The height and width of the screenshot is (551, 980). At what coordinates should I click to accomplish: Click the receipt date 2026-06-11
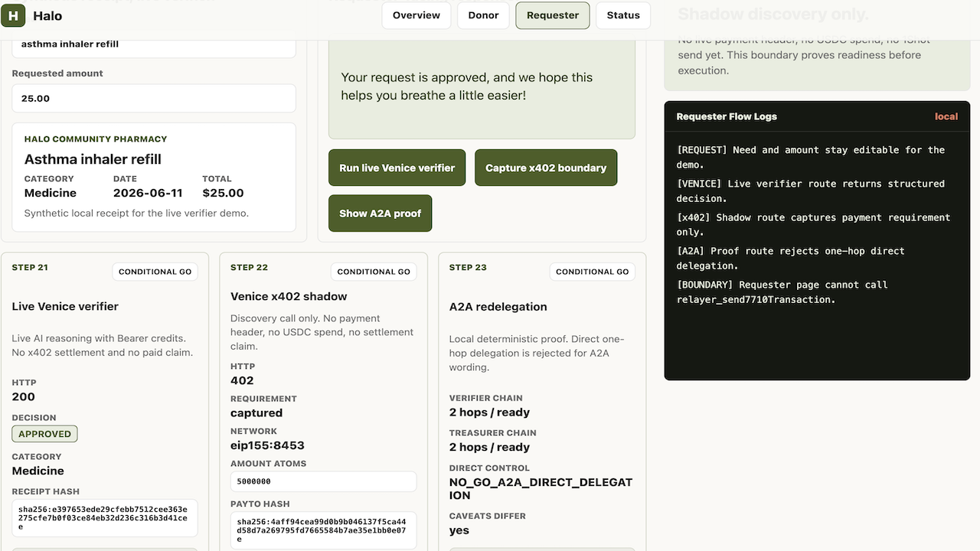(148, 193)
